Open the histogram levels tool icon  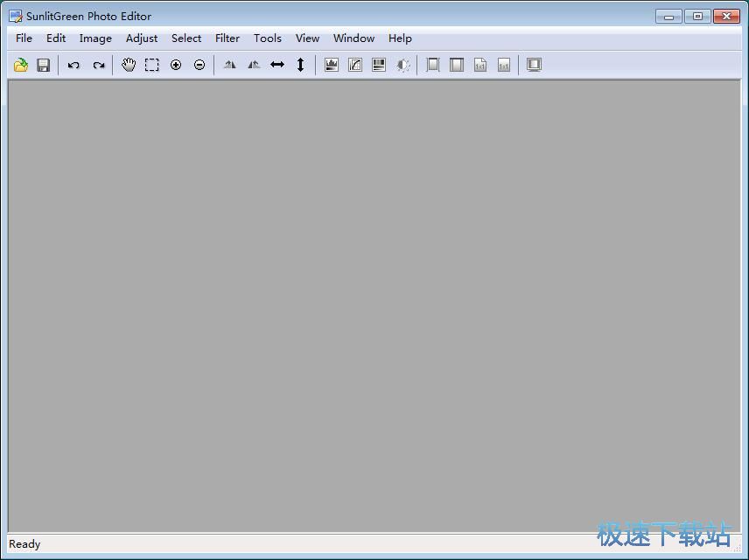click(332, 65)
